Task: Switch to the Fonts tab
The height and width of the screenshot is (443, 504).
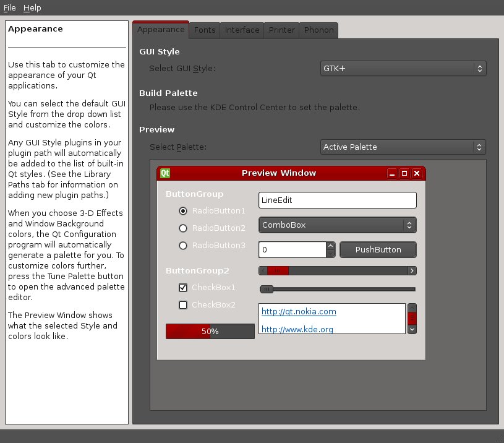Action: pos(205,30)
